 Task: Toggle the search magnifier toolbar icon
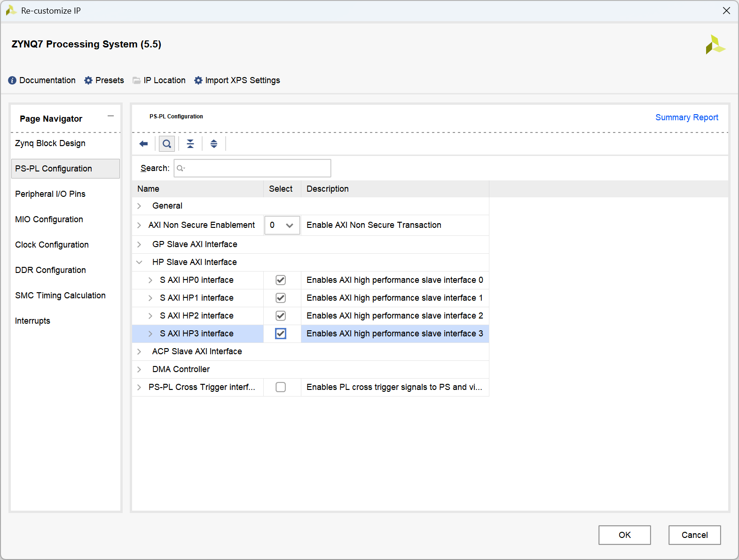click(x=167, y=144)
